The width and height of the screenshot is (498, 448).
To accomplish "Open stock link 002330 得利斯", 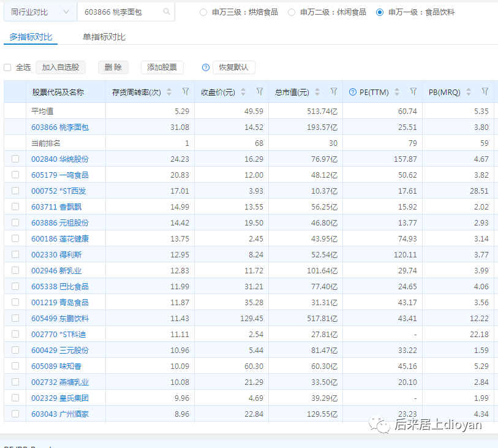I will [56, 255].
